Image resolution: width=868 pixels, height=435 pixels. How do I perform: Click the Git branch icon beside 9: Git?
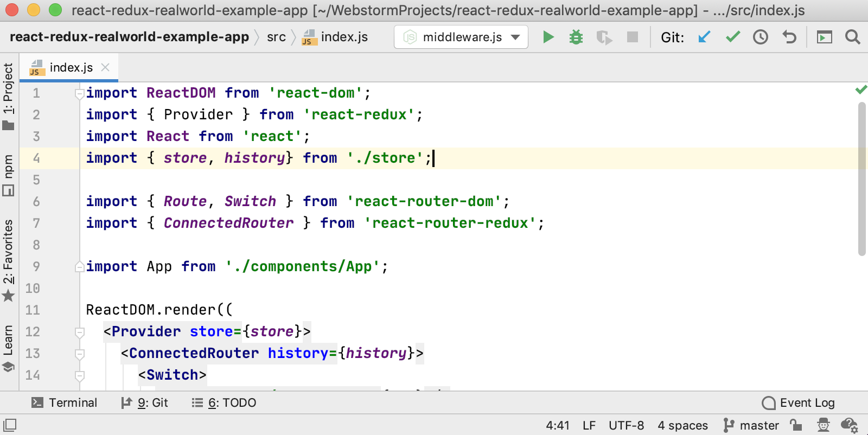(126, 402)
